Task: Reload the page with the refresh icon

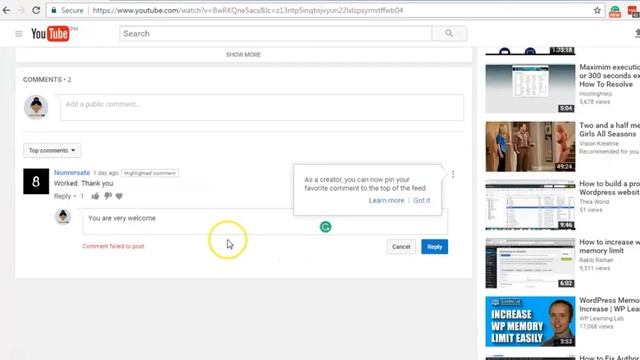Action: pyautogui.click(x=36, y=10)
